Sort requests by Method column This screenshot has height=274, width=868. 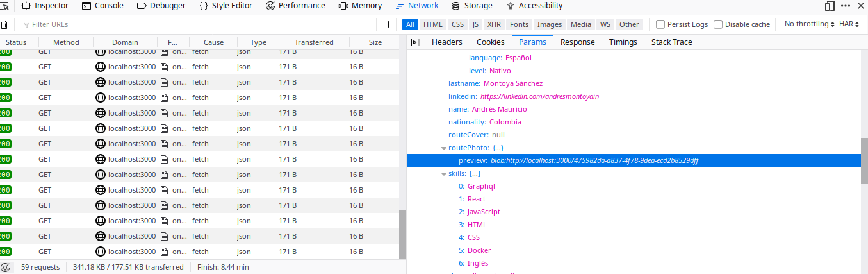(x=66, y=42)
